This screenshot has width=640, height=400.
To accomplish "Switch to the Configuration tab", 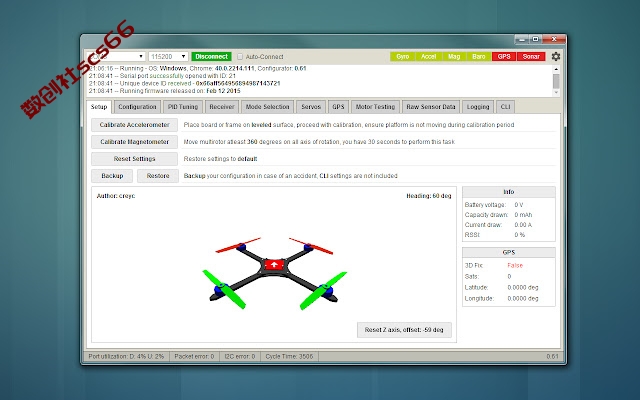I will tap(137, 107).
